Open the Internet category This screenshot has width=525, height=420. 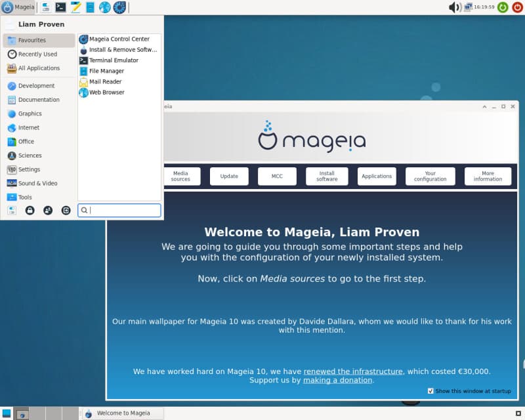(x=39, y=127)
